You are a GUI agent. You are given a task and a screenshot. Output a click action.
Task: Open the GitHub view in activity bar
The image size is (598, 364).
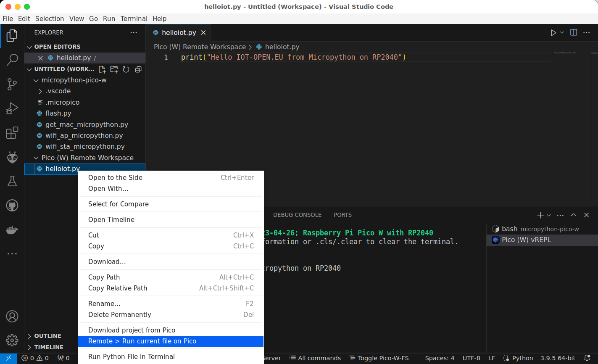coord(12,206)
